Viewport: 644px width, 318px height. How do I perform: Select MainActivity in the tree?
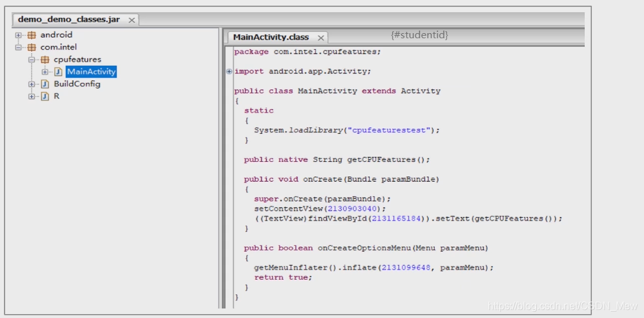point(91,72)
